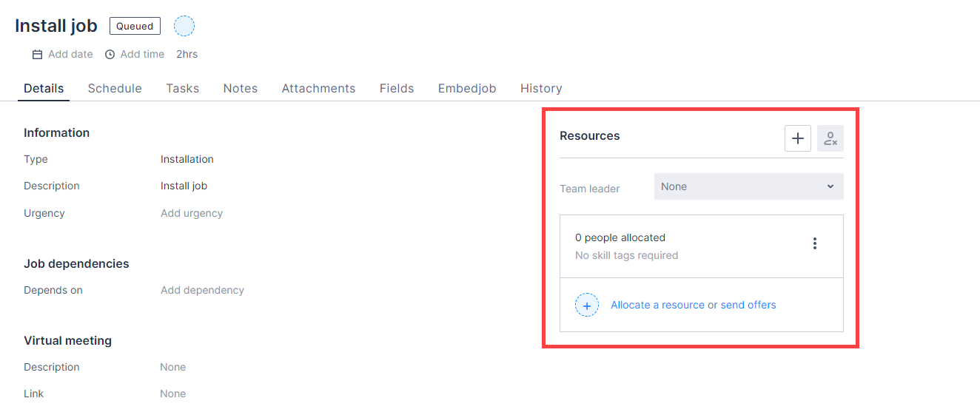This screenshot has height=415, width=980.
Task: Click the unassign person icon in Resources
Action: 830,138
